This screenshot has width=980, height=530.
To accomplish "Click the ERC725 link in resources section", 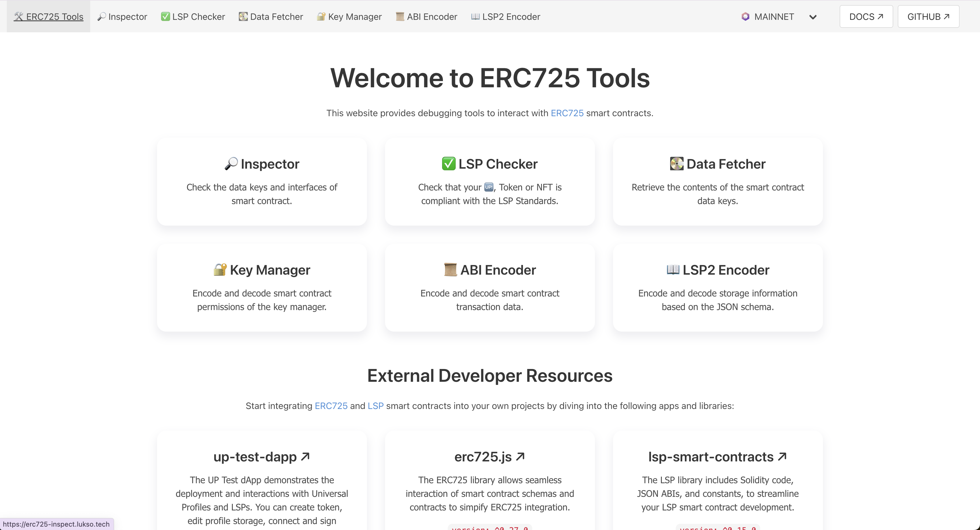I will pyautogui.click(x=330, y=405).
